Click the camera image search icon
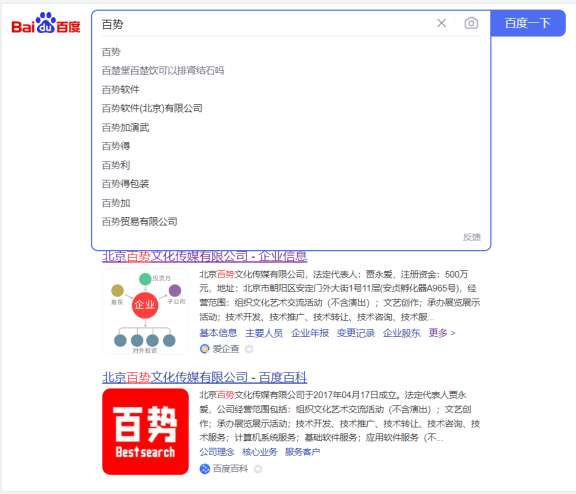Image resolution: width=576 pixels, height=494 pixels. 471,24
